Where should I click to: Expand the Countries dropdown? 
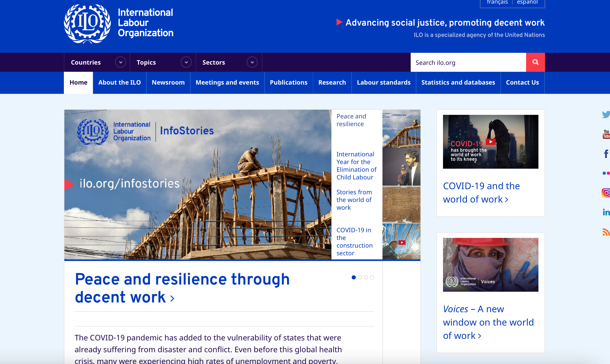(x=120, y=62)
